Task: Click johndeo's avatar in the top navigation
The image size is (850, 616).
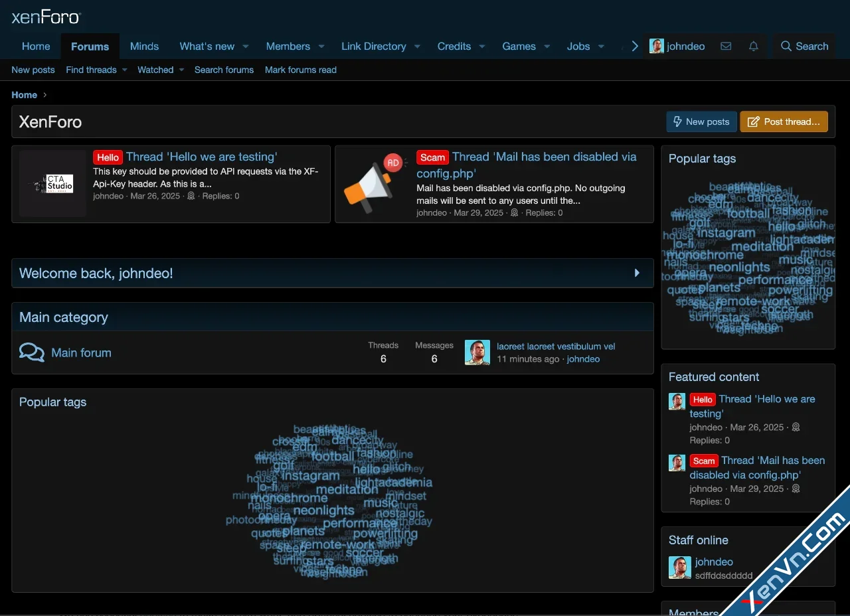Action: point(656,46)
